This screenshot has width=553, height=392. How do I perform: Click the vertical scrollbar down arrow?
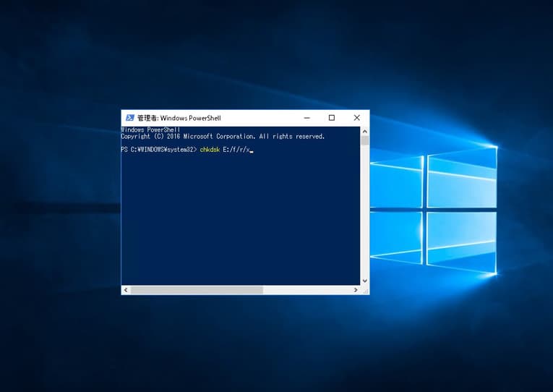coord(364,280)
